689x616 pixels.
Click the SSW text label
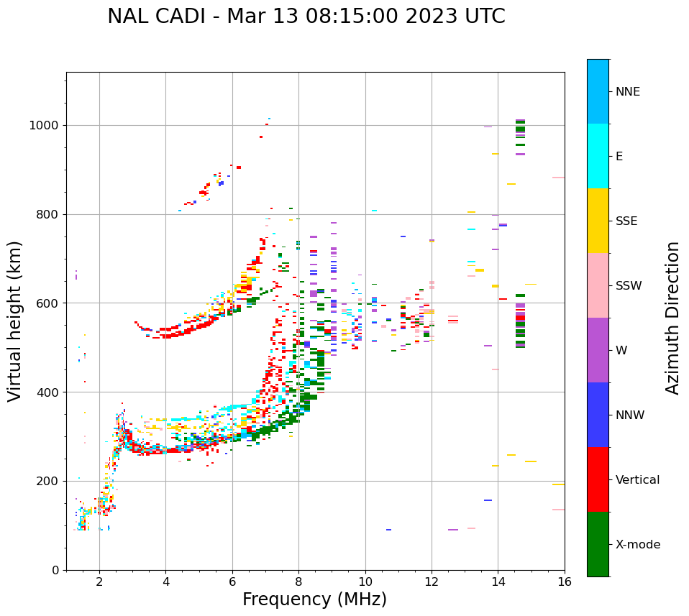click(x=629, y=286)
